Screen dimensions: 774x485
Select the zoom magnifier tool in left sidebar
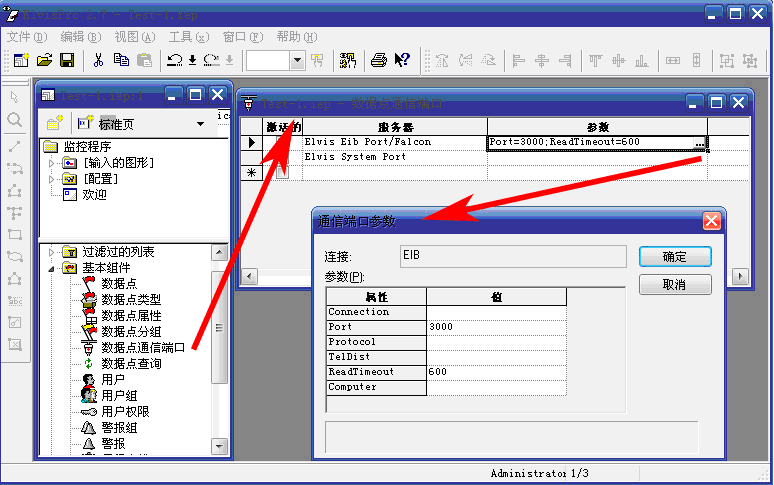(x=14, y=120)
